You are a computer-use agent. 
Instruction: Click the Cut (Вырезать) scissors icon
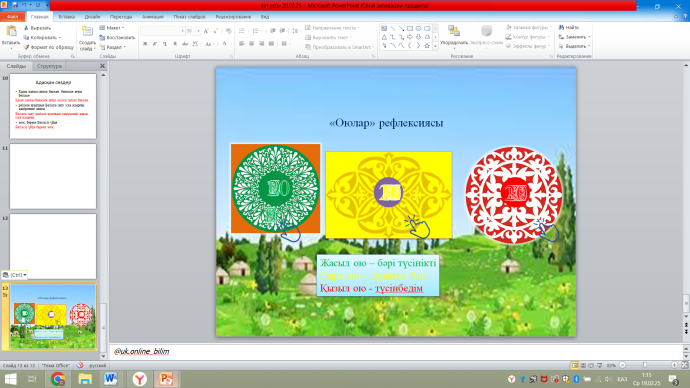26,28
